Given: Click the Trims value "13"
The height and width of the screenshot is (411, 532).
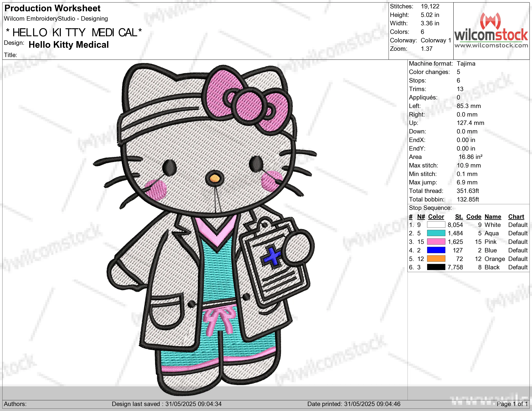Looking at the screenshot, I should pos(460,89).
